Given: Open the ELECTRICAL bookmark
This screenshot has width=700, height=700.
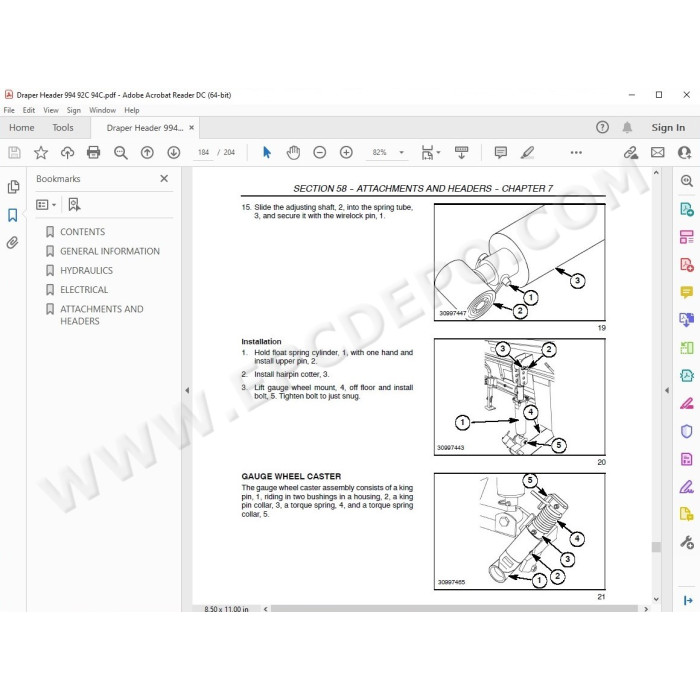Looking at the screenshot, I should tap(84, 290).
